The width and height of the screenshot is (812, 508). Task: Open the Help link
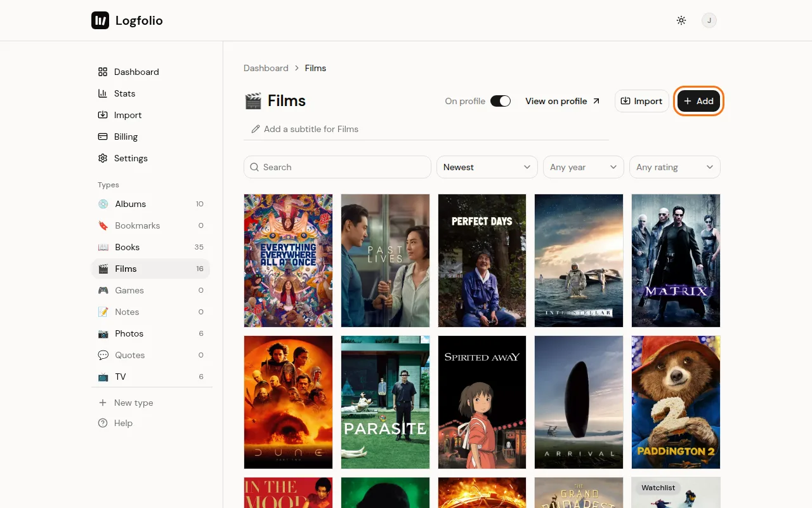(x=150, y=423)
